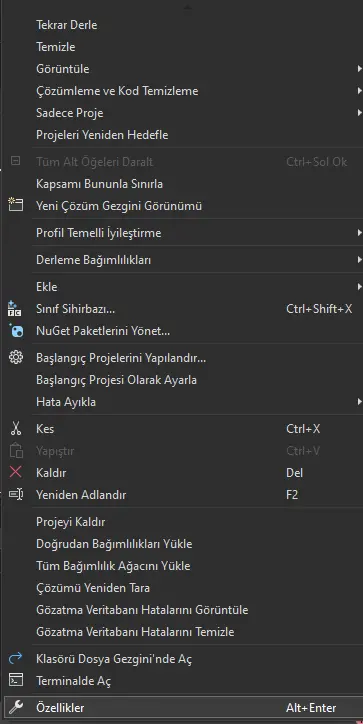
Task: Click the terminal icon beside Terminalde Aç
Action: point(16,681)
